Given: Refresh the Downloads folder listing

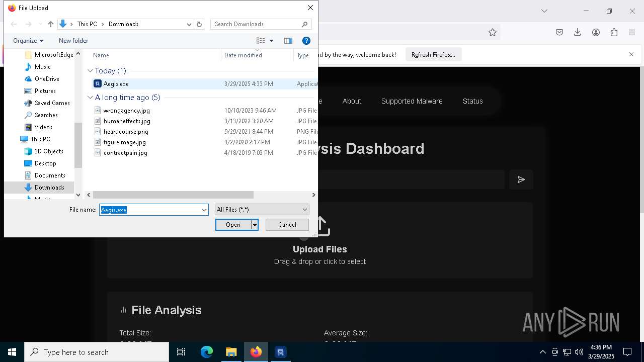Looking at the screenshot, I should click(199, 24).
